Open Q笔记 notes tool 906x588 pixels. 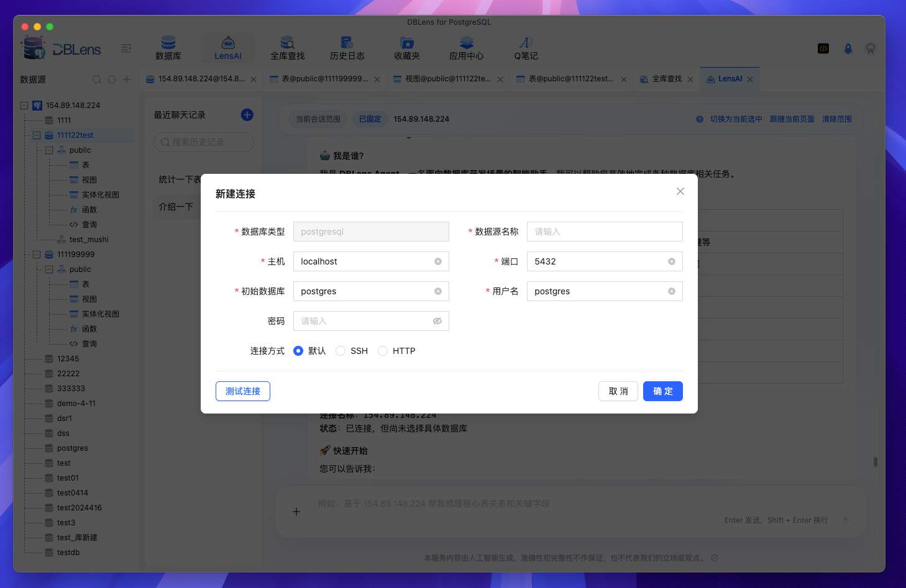point(526,48)
